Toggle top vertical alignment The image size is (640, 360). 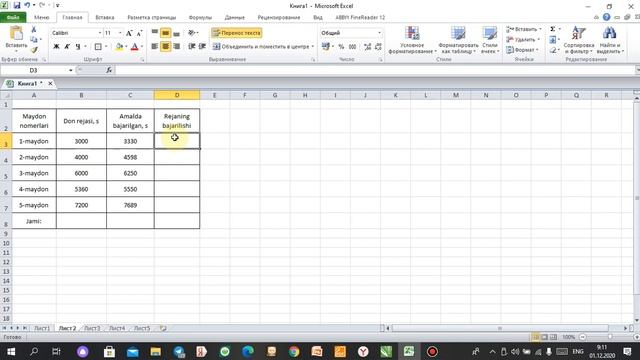click(155, 33)
